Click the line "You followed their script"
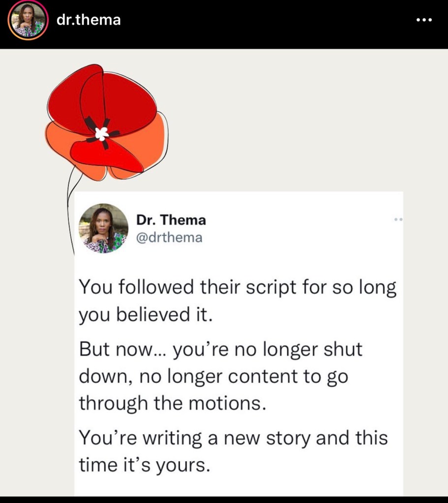 click(x=237, y=288)
